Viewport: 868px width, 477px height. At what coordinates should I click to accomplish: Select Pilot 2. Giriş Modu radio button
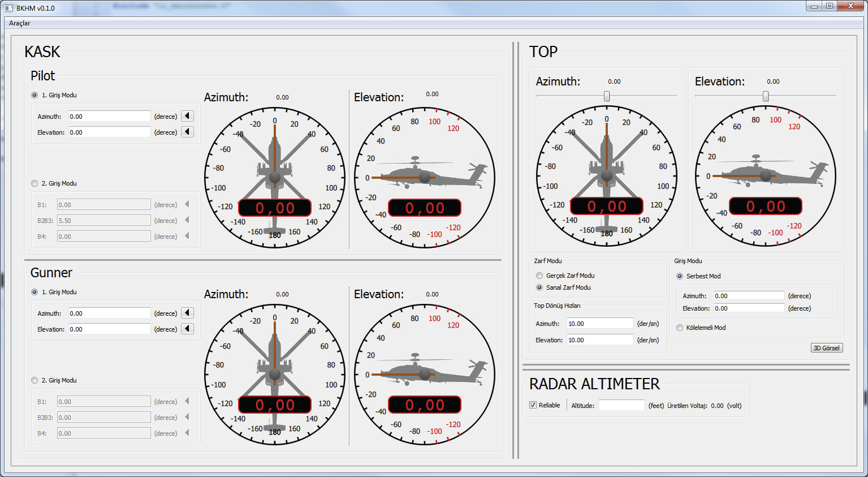pyautogui.click(x=34, y=183)
